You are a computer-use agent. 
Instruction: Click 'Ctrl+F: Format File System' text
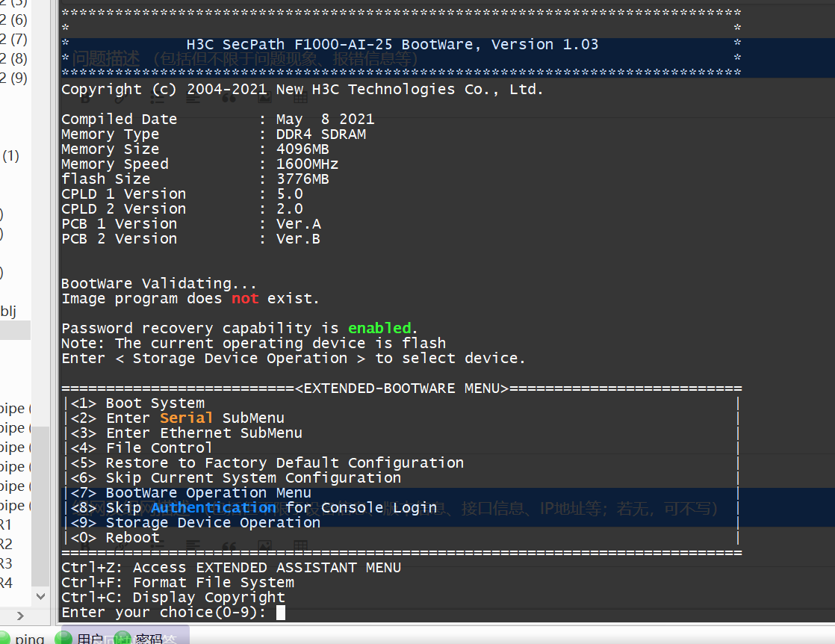177,583
